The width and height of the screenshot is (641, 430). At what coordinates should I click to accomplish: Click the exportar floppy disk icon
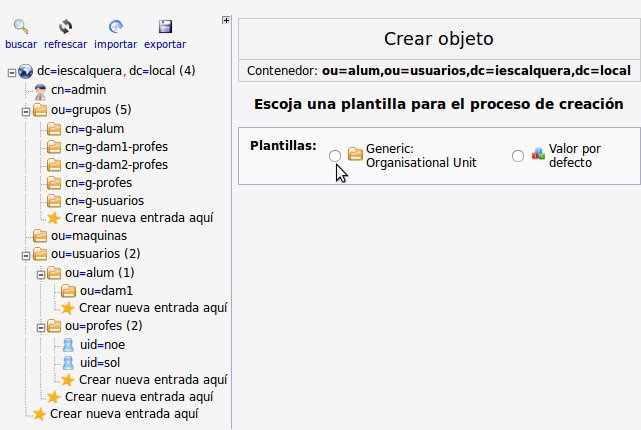165,27
